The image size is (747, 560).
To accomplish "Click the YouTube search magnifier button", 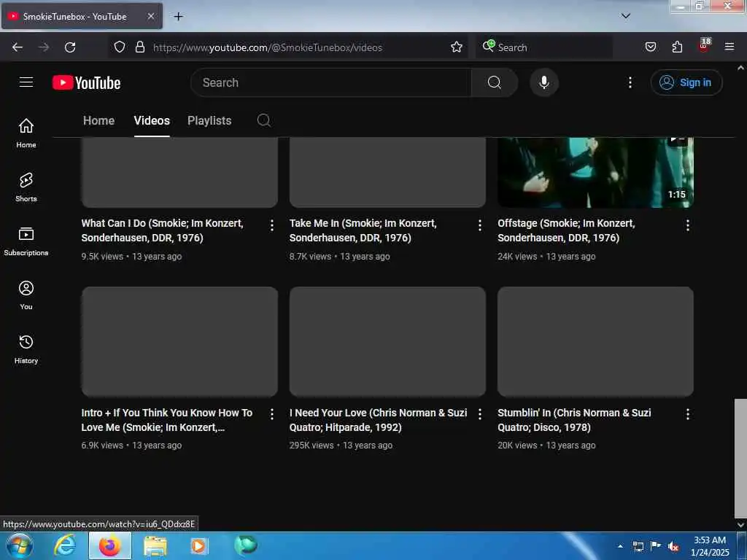I will (494, 83).
